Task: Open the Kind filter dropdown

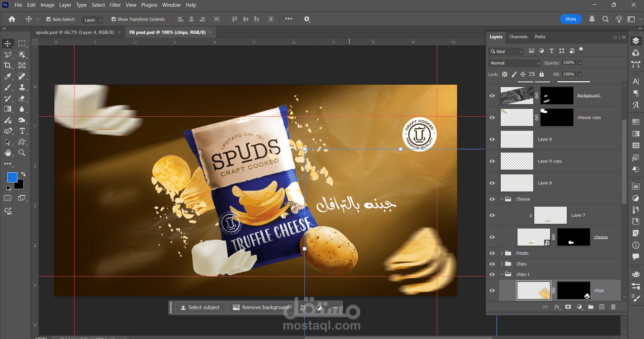Action: pyautogui.click(x=506, y=51)
